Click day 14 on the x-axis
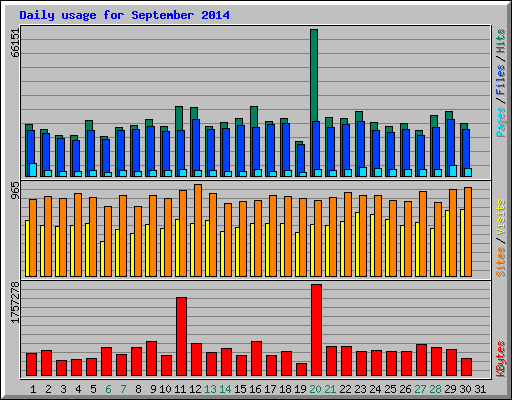Screen dimensions: 512x400 pos(225,389)
